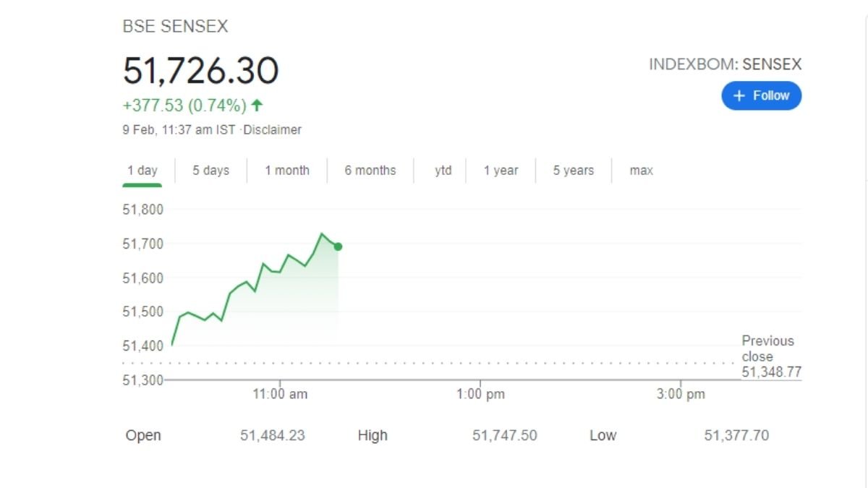The height and width of the screenshot is (488, 868).
Task: Click the Low value 51,377.70
Action: point(737,435)
